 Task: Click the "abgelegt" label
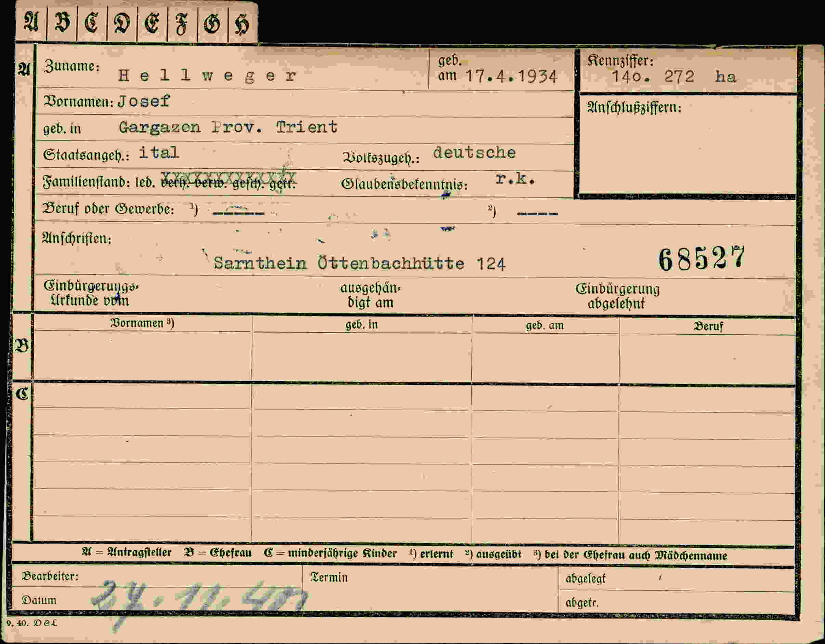click(x=585, y=578)
